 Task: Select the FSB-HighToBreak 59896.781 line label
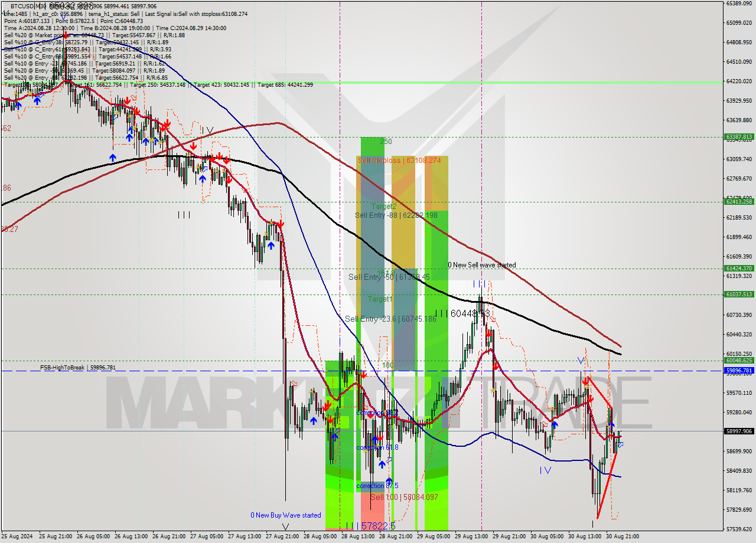coord(78,368)
